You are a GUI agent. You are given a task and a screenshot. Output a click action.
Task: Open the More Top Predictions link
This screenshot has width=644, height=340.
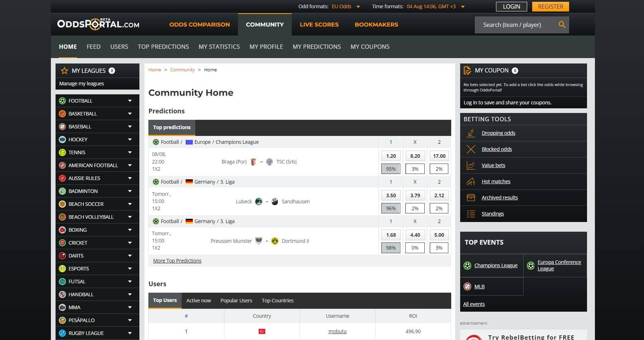[177, 260]
